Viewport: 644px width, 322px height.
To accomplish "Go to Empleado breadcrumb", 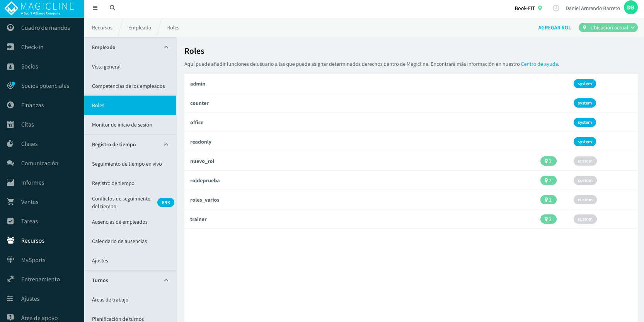I will tap(140, 27).
